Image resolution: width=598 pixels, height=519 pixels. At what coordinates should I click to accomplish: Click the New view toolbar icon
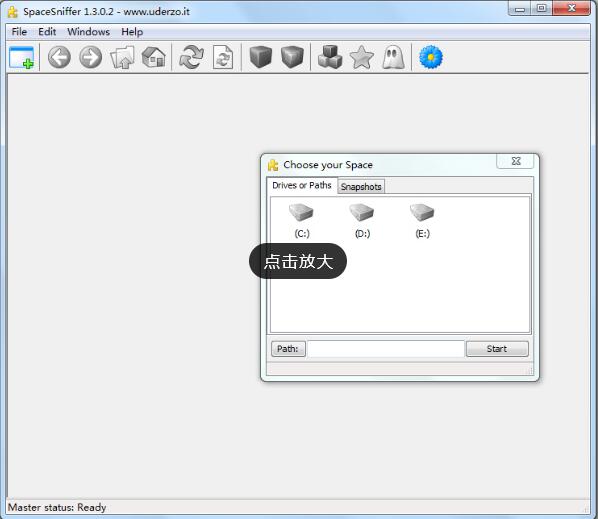pyautogui.click(x=21, y=58)
